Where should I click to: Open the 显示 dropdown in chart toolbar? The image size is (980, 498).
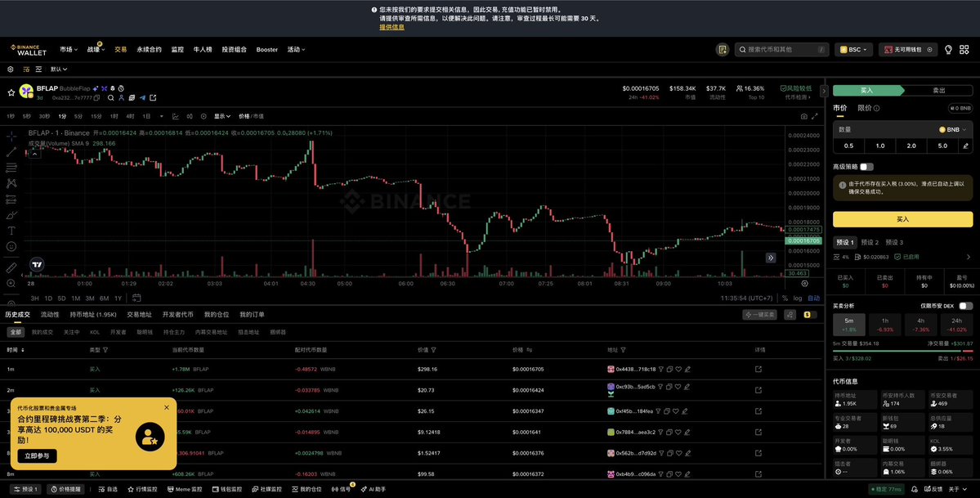[x=222, y=116]
